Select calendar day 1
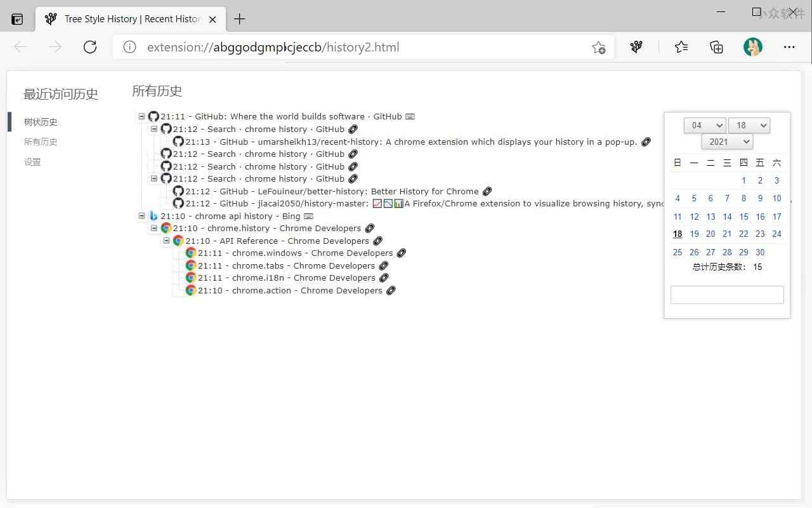Viewport: 812px width, 508px height. 743,180
